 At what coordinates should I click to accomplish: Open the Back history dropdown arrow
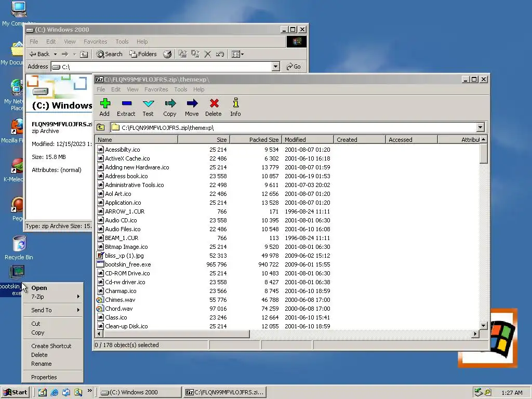[55, 54]
